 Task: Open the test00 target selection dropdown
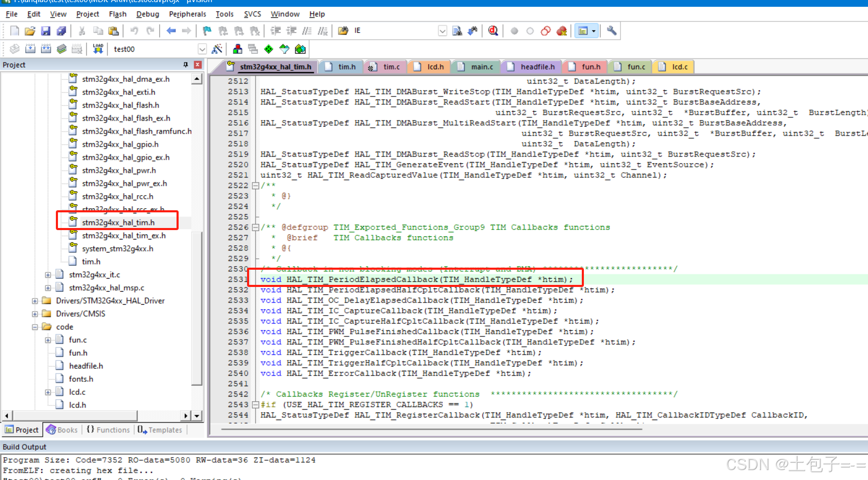202,49
